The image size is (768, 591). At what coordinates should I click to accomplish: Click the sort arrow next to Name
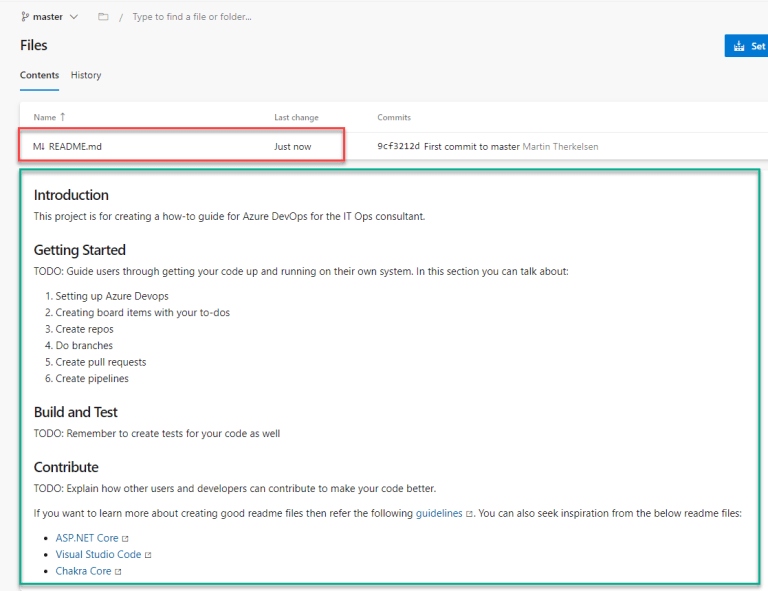[63, 117]
